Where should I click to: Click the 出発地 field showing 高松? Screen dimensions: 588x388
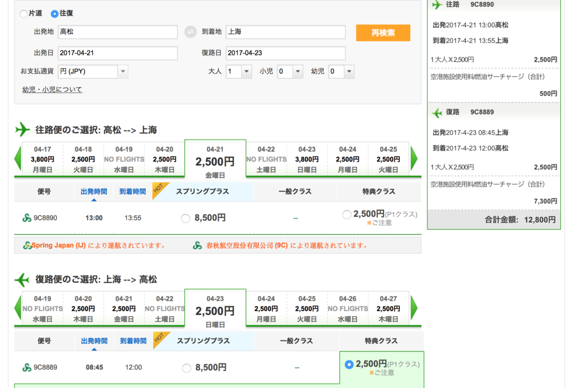coord(117,32)
